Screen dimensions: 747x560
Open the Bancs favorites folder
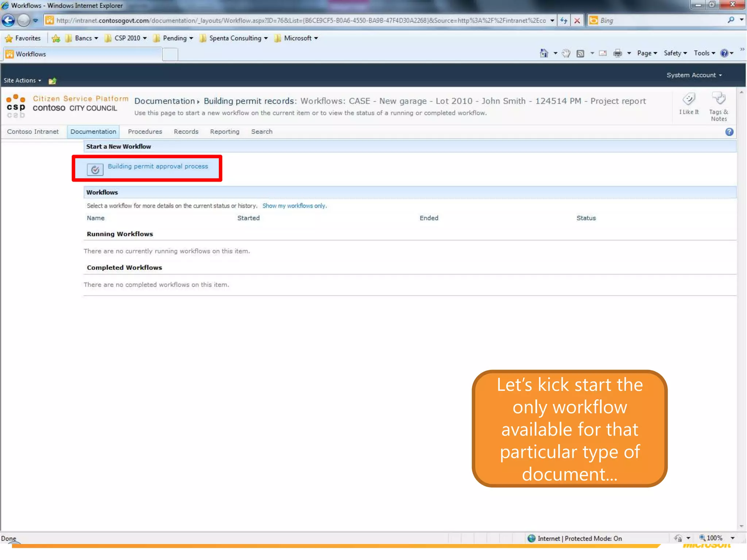pyautogui.click(x=82, y=38)
